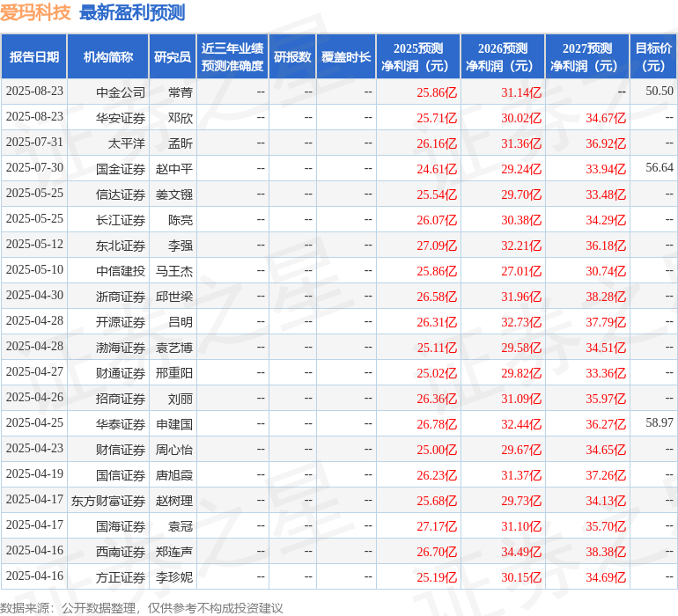This screenshot has width=678, height=616.
Task: Click researcher 唐旭霞
Action: pyautogui.click(x=174, y=474)
